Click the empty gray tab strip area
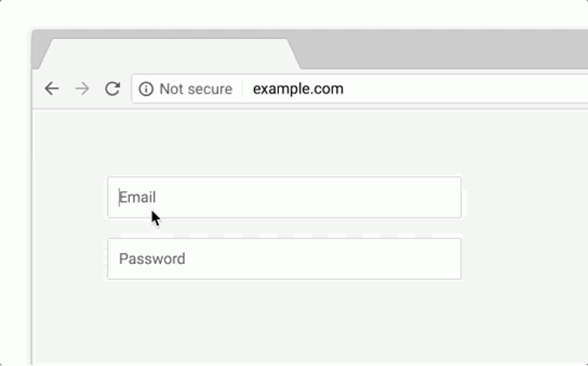The width and height of the screenshot is (588, 366). click(442, 49)
